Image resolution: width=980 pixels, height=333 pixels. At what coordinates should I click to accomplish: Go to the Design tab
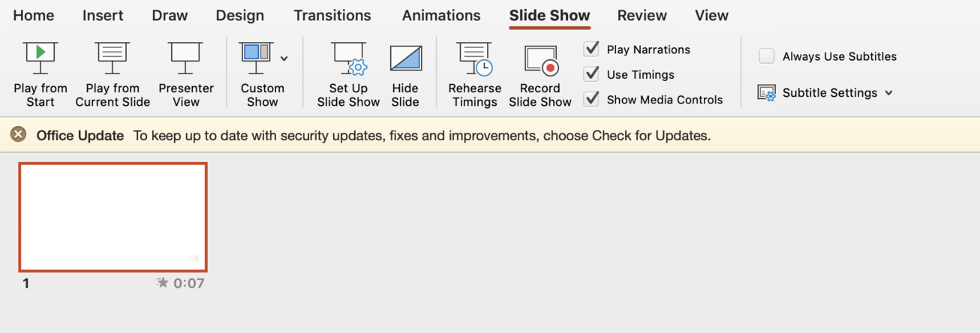[x=239, y=16]
